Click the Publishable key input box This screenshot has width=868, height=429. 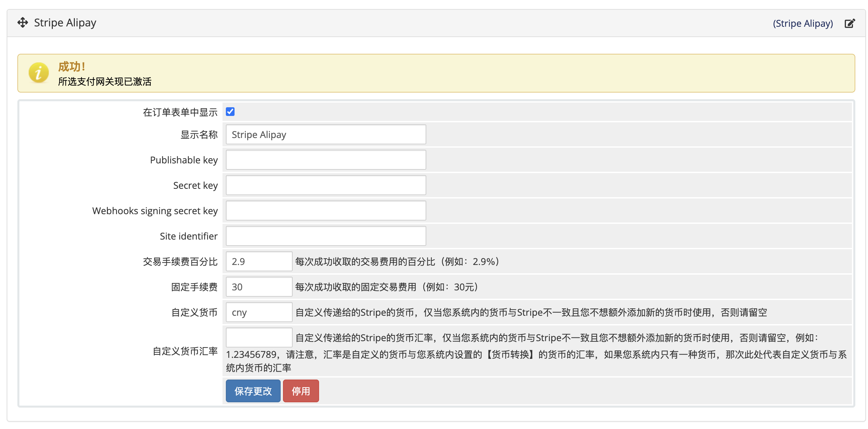coord(325,160)
